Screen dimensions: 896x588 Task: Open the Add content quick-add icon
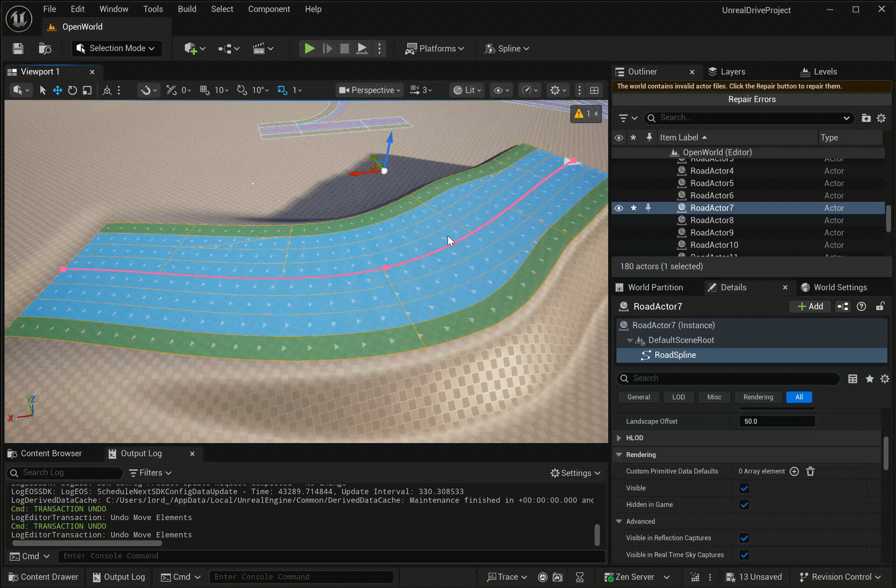click(194, 49)
